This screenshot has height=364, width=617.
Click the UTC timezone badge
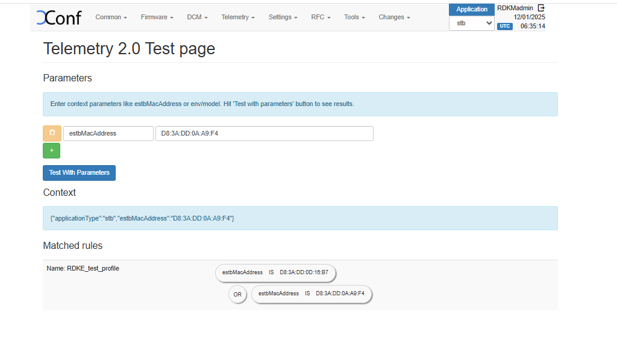(x=504, y=27)
